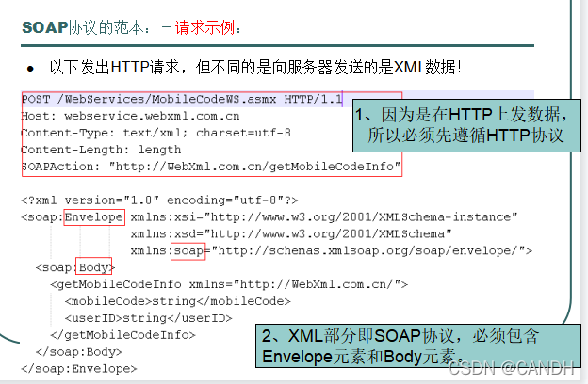Click the boxed 'soap' in xmlns:soap
This screenshot has height=384, width=588.
(x=188, y=251)
